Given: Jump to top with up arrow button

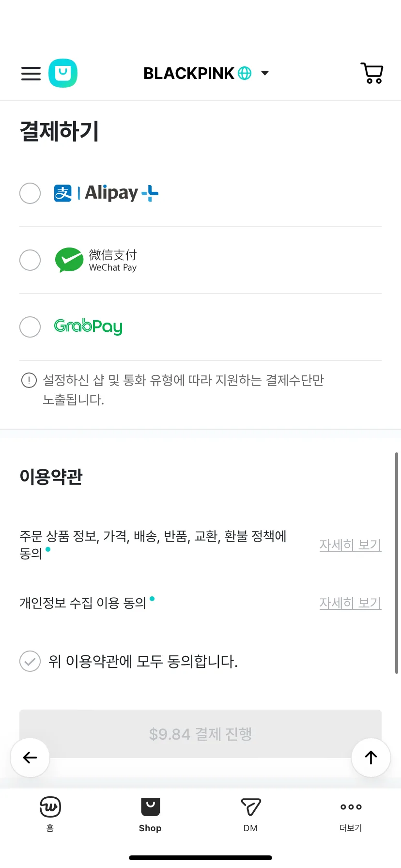Looking at the screenshot, I should 371,758.
